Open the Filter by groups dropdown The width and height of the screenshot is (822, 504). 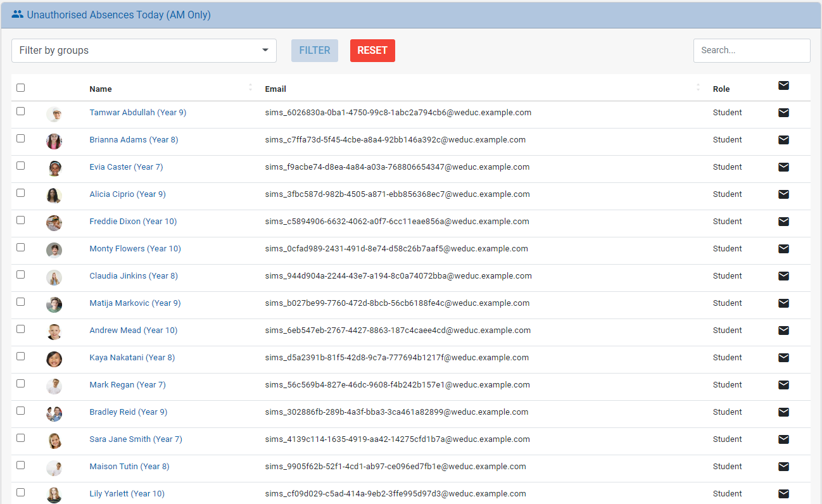coord(144,51)
